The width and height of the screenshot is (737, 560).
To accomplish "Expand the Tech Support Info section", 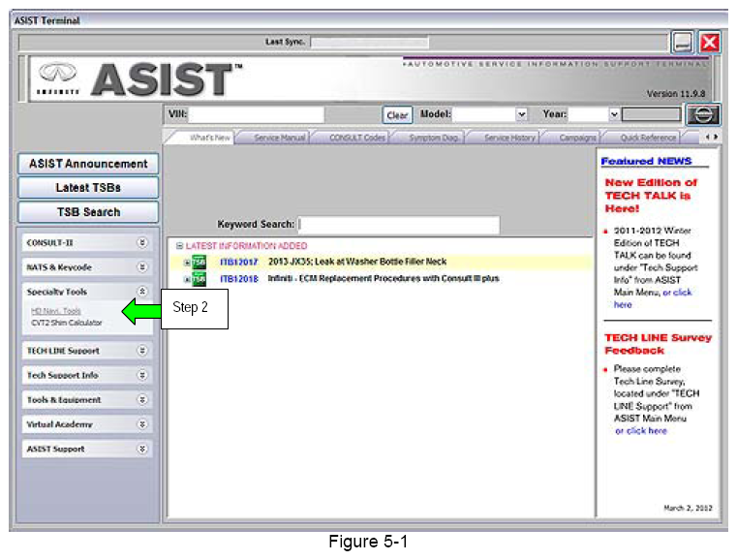I will (x=141, y=375).
